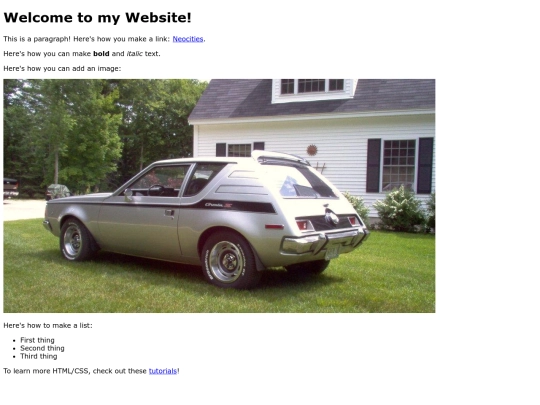Open the Neocities link

tap(188, 39)
